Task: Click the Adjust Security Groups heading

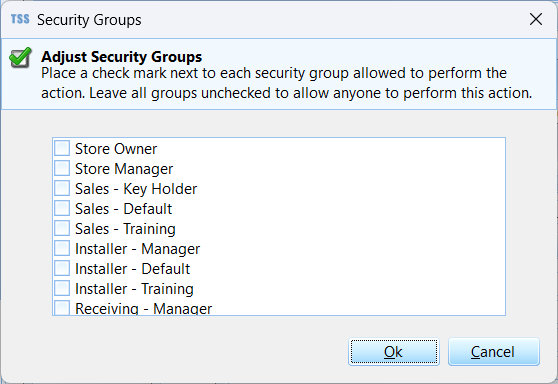Action: point(122,57)
